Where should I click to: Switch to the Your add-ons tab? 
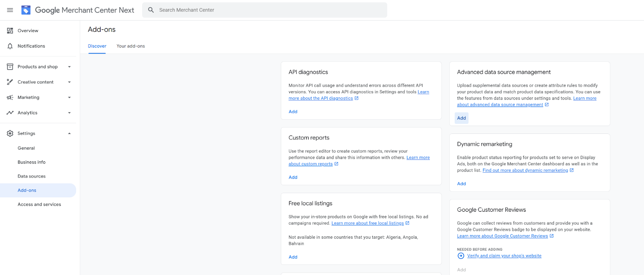131,46
